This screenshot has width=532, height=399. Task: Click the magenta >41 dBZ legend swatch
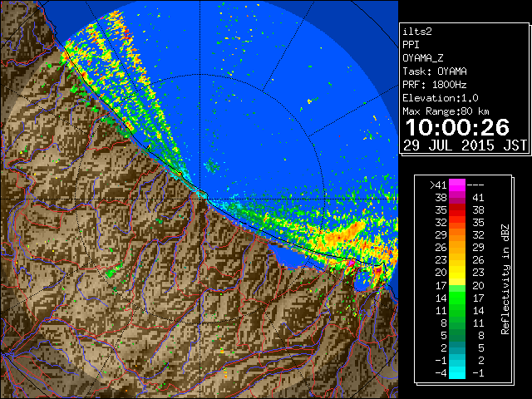pos(457,185)
